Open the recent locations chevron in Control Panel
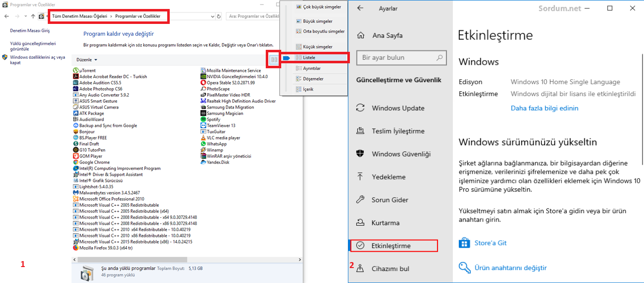This screenshot has width=644, height=283. click(25, 16)
